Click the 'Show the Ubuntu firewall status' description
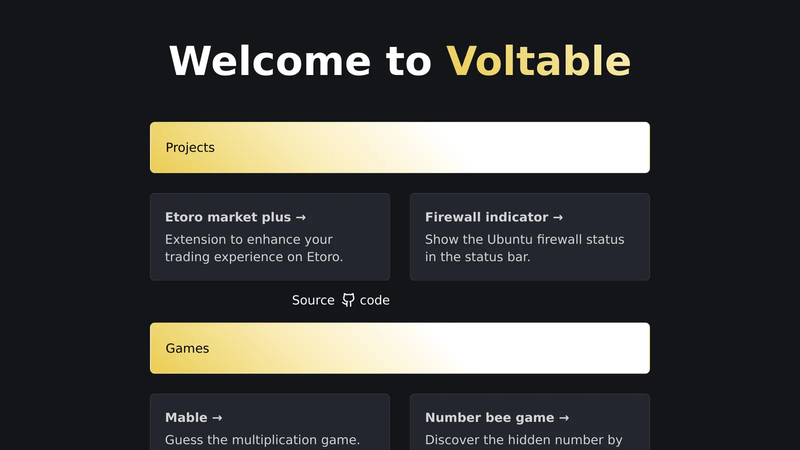800x450 pixels. pyautogui.click(x=524, y=239)
